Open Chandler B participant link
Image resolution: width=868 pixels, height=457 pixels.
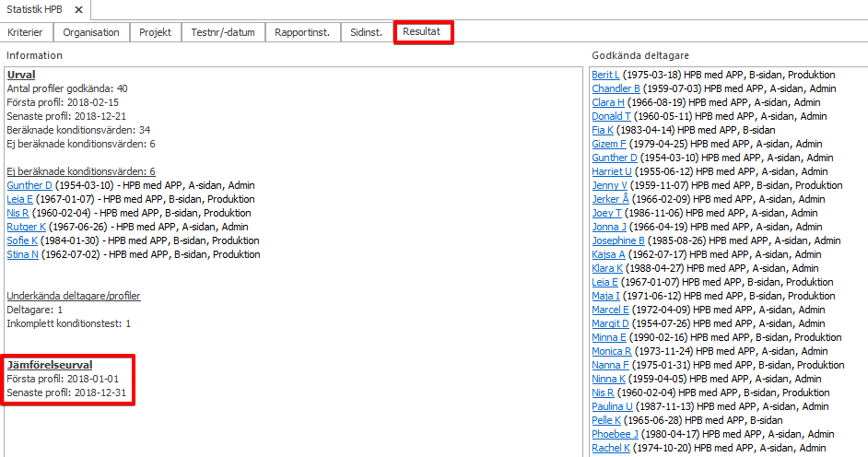(616, 88)
